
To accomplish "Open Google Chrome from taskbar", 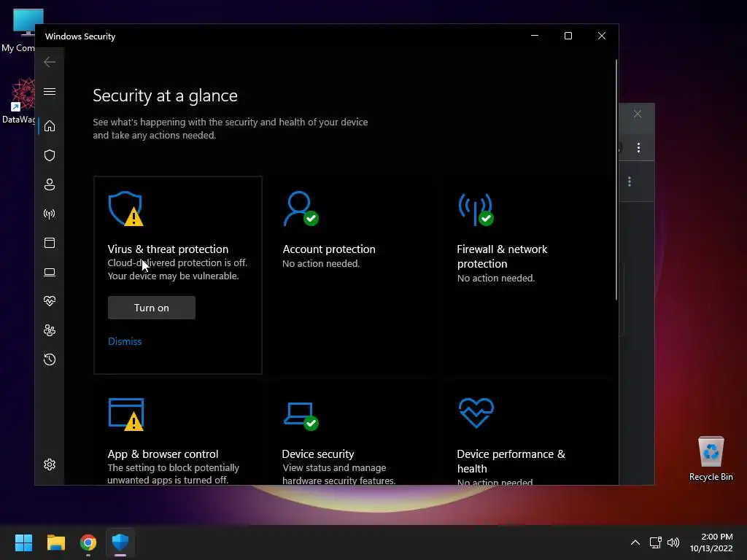I will click(x=88, y=542).
